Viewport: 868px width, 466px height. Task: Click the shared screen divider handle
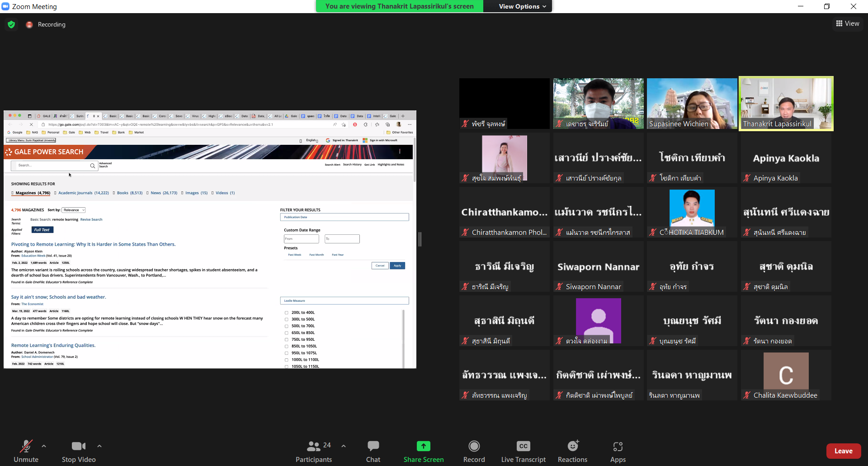(420, 239)
